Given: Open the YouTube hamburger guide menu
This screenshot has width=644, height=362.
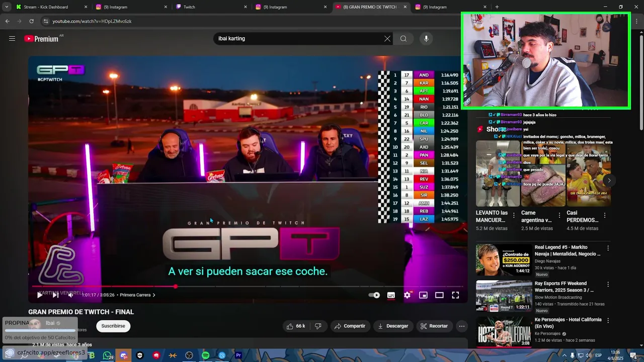Looking at the screenshot, I should [12, 39].
